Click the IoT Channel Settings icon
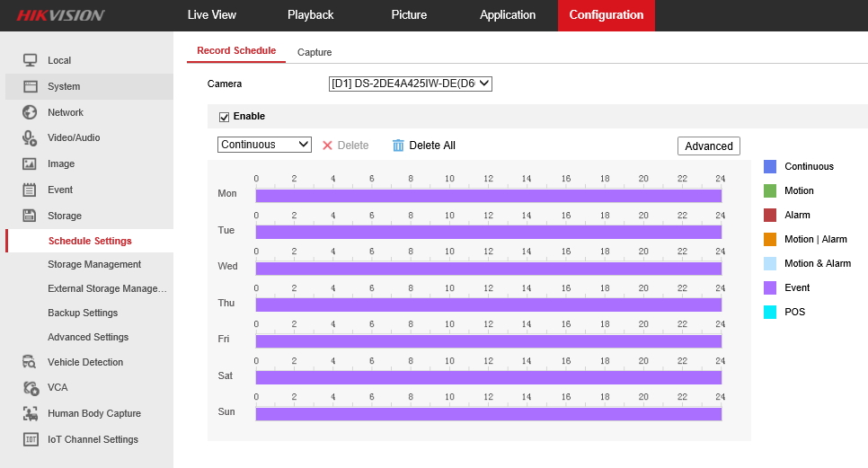Viewport: 868px width, 468px height. 30,439
